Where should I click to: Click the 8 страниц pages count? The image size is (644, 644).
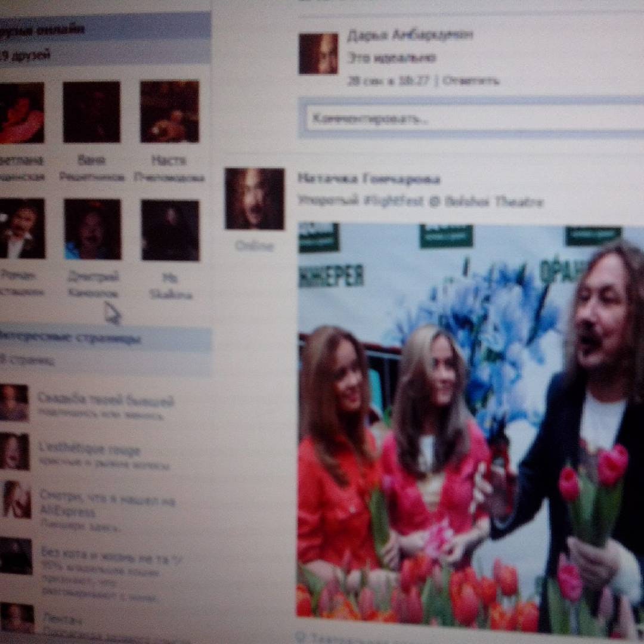27,361
